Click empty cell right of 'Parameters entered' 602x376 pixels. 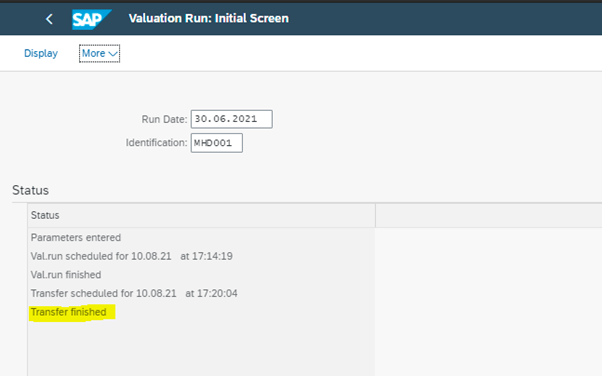tap(488, 238)
